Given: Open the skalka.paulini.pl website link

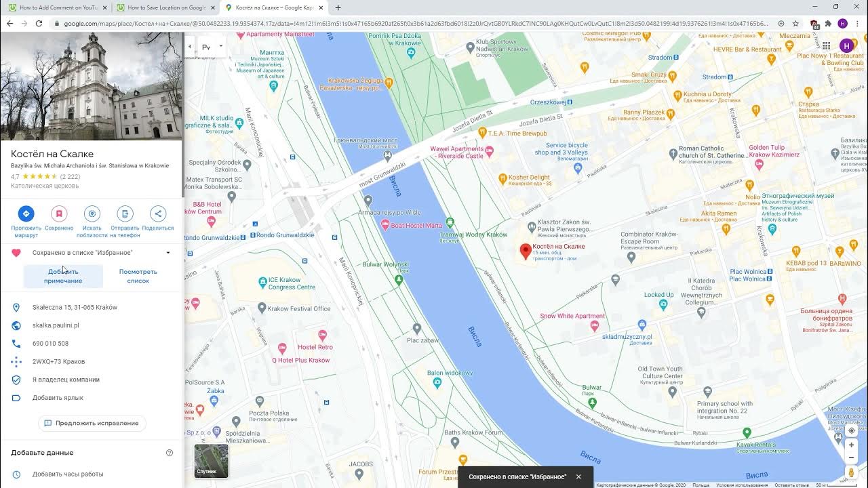Looking at the screenshot, I should point(56,325).
